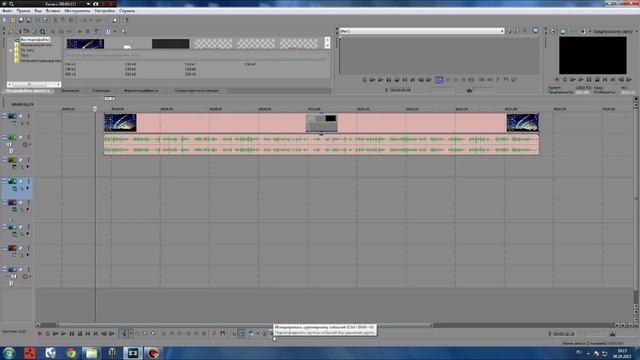Open the Настройки menu
The width and height of the screenshot is (640, 360).
(104, 11)
